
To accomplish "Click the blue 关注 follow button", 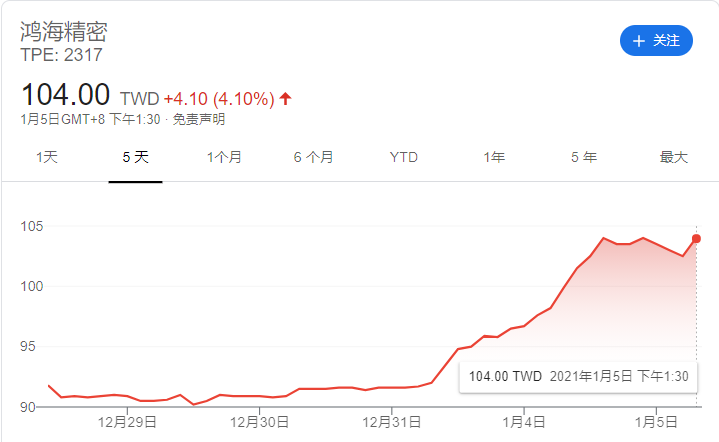I will pyautogui.click(x=656, y=41).
